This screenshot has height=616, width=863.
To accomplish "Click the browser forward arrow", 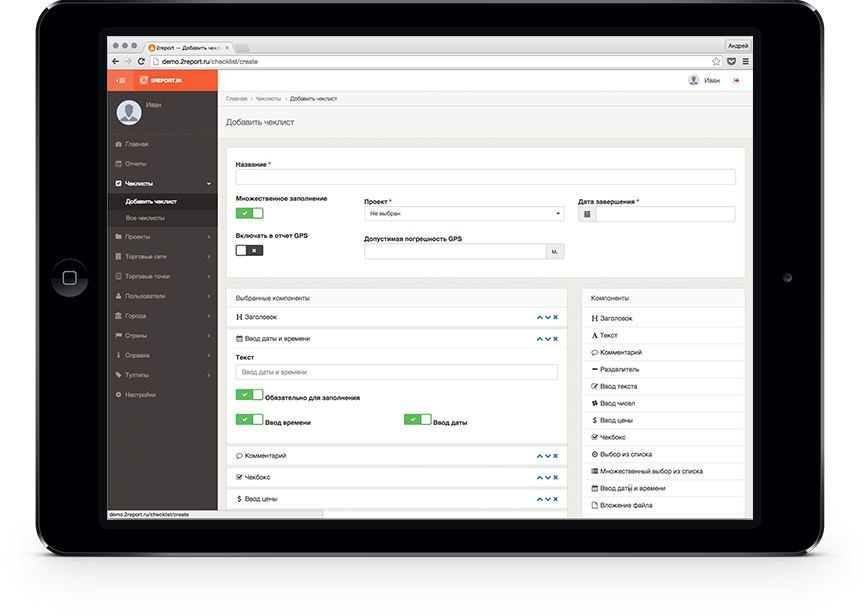I will [128, 62].
